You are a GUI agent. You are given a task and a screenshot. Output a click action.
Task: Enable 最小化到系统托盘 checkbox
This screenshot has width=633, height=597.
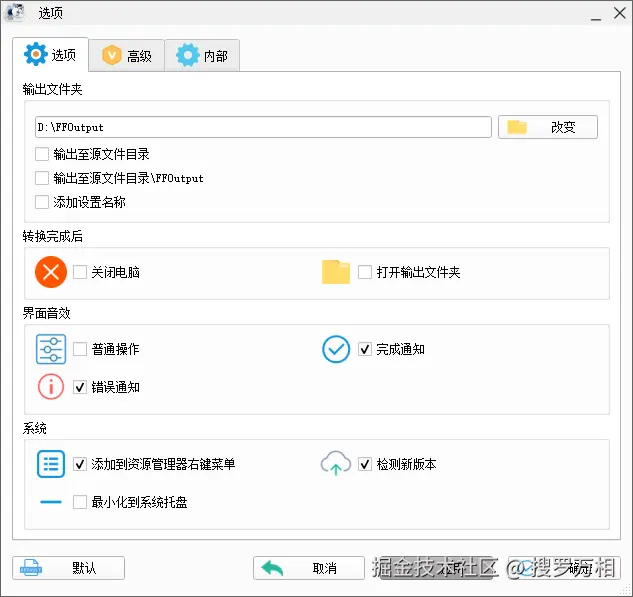coord(80,502)
